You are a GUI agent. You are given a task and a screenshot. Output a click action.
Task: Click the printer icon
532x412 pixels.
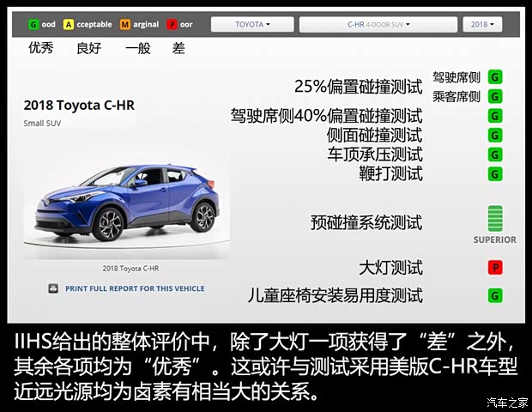click(x=53, y=288)
